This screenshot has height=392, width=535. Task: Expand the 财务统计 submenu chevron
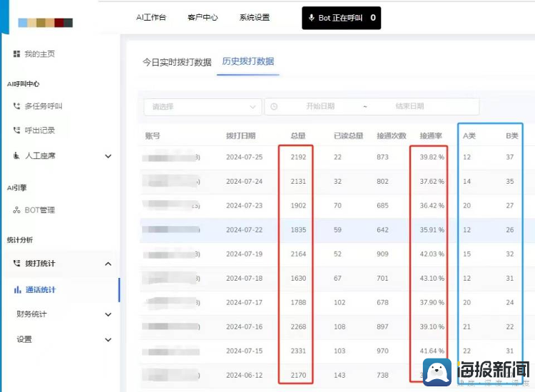tap(108, 314)
